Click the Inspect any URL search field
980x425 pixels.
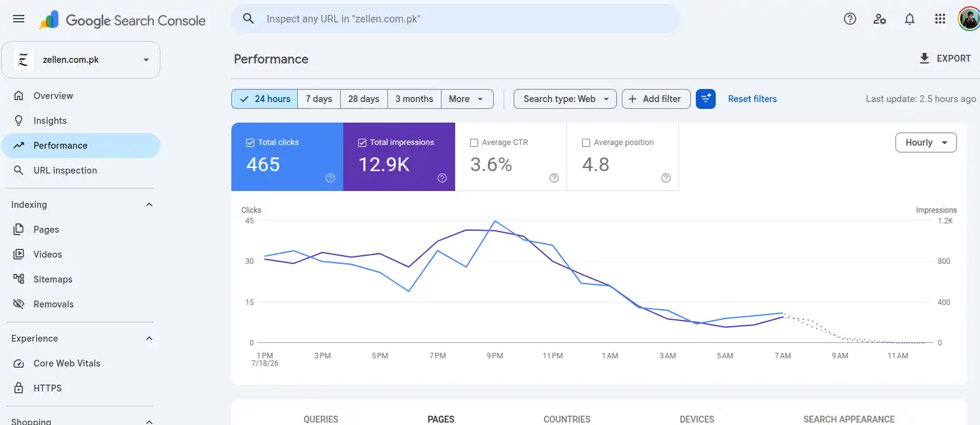click(x=455, y=19)
